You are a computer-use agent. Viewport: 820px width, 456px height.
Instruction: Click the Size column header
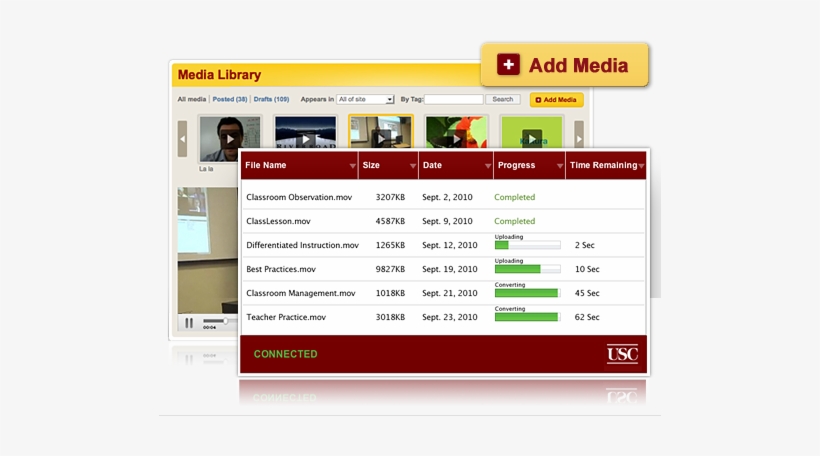(389, 165)
